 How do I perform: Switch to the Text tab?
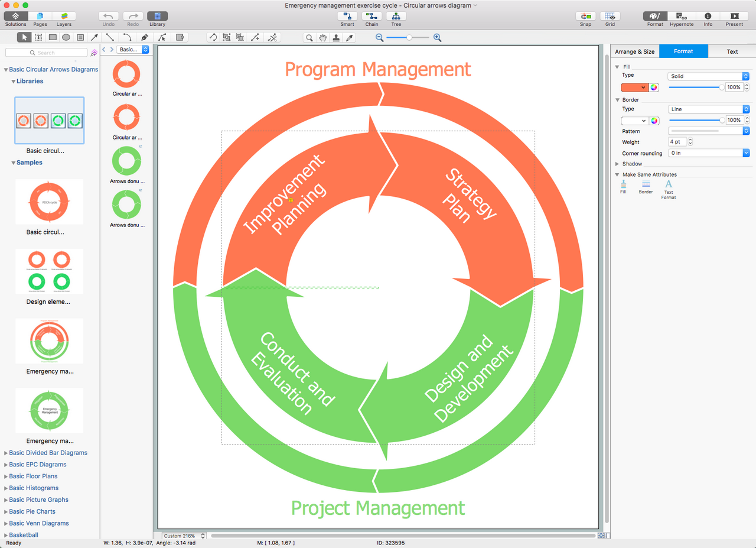coord(732,51)
